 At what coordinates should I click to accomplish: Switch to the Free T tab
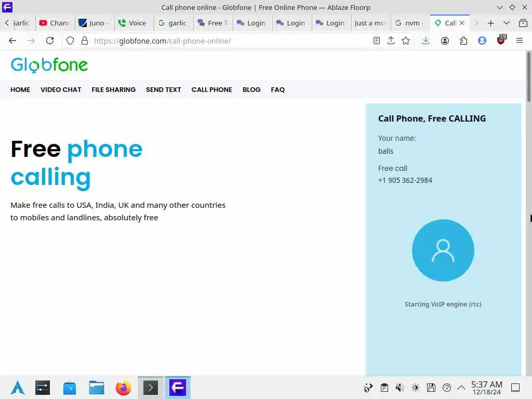212,23
